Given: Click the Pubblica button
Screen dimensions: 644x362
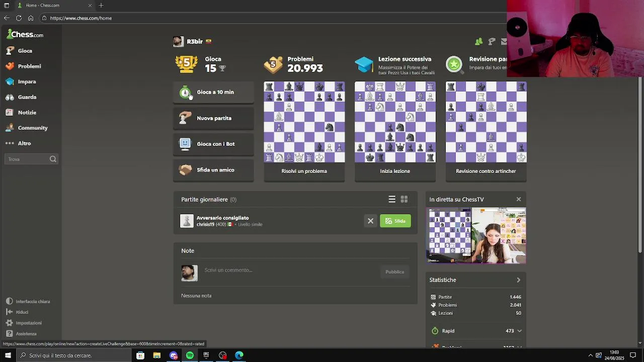Looking at the screenshot, I should click(x=394, y=272).
